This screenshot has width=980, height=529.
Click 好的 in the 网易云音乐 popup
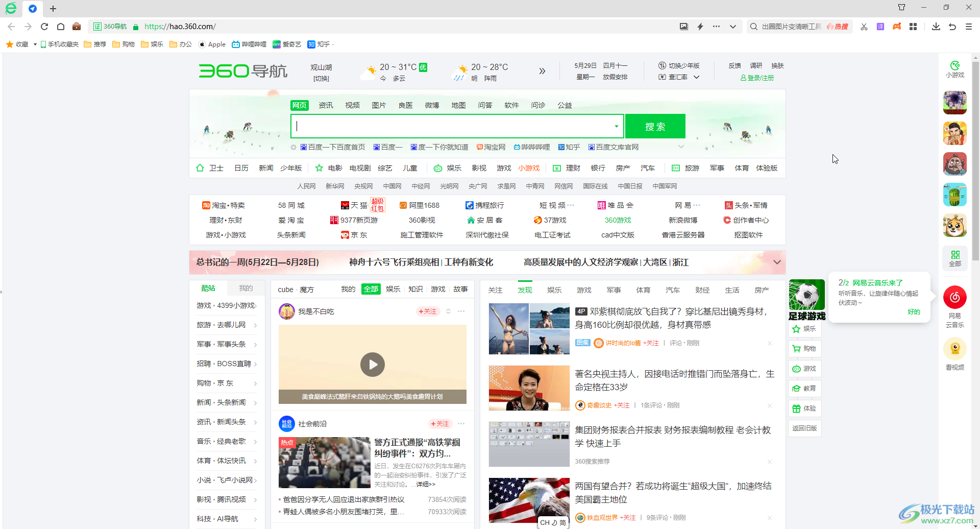click(x=914, y=312)
